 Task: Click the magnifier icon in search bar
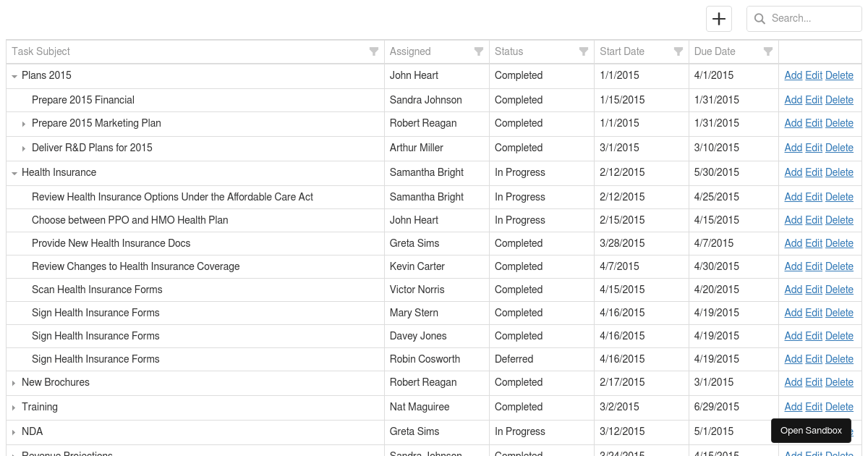759,18
